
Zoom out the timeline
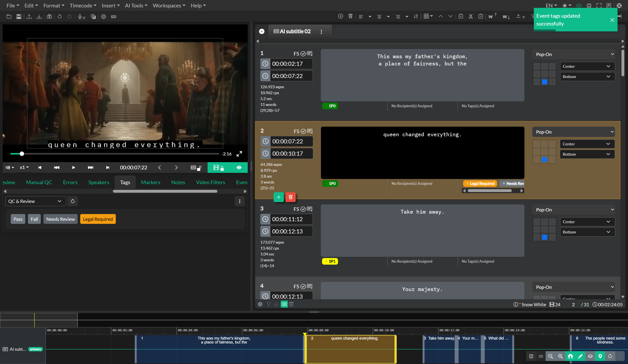[551, 356]
